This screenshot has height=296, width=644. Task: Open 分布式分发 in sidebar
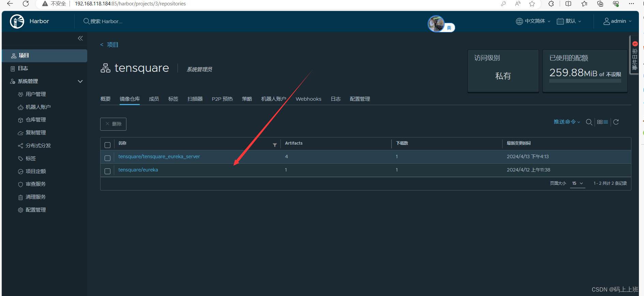pos(38,146)
